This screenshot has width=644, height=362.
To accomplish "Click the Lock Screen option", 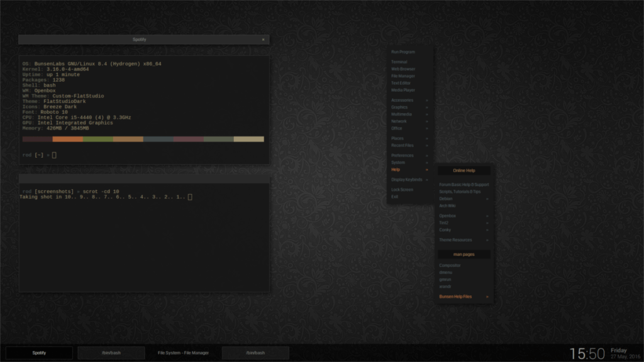I will (401, 189).
